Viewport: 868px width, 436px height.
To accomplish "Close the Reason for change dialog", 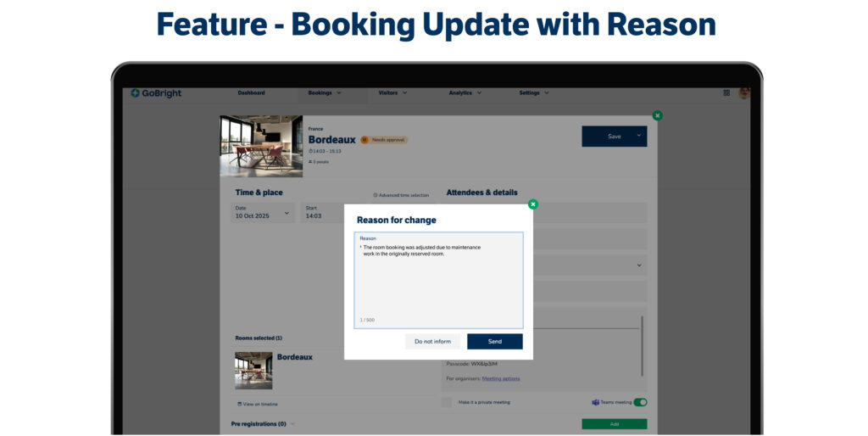I will (532, 204).
